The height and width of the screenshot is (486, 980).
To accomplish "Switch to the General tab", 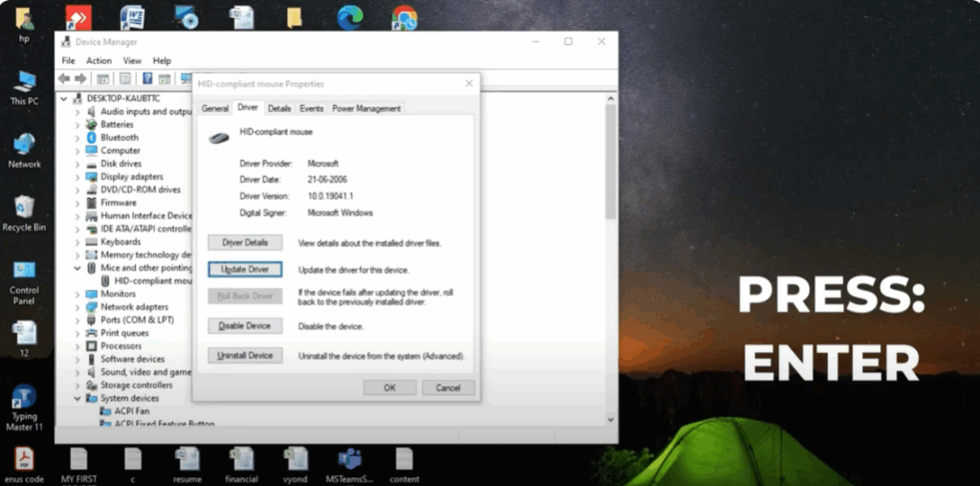I will coord(215,109).
